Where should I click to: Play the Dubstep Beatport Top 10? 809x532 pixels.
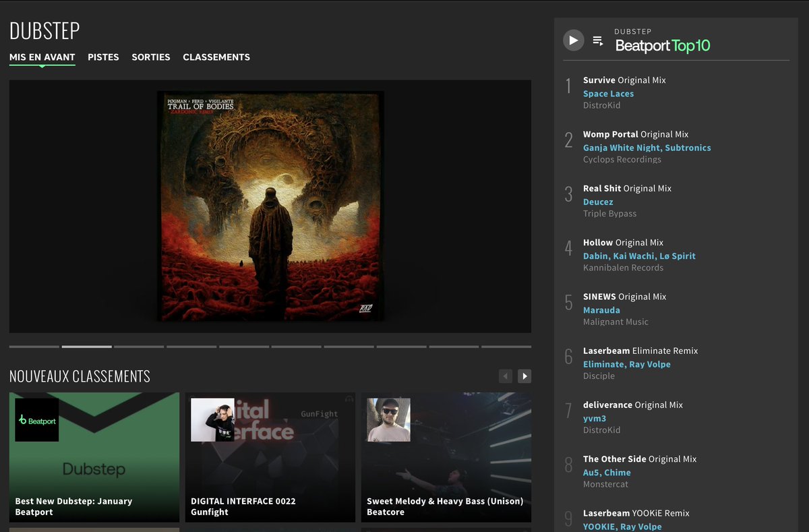(573, 40)
